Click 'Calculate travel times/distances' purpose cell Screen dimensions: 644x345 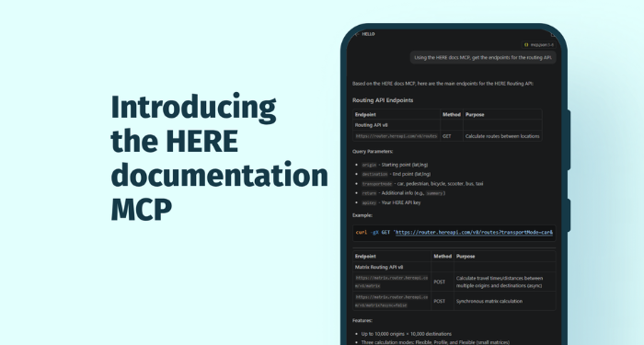click(x=505, y=282)
